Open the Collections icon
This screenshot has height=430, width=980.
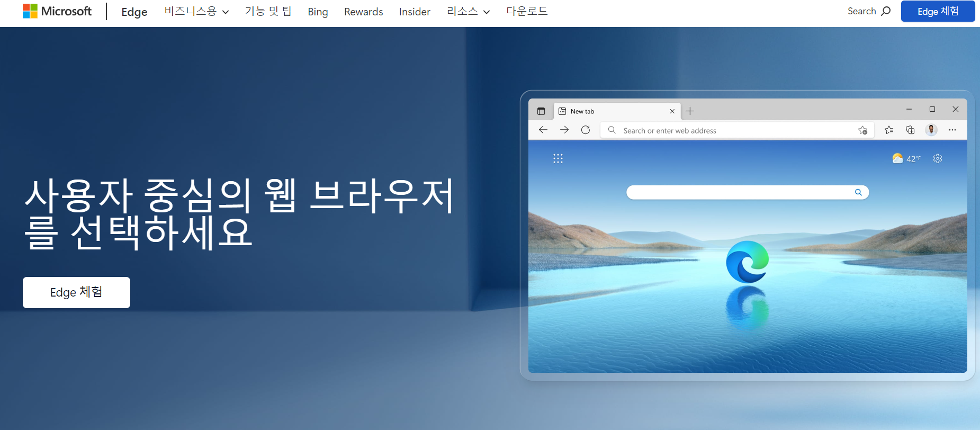point(910,130)
